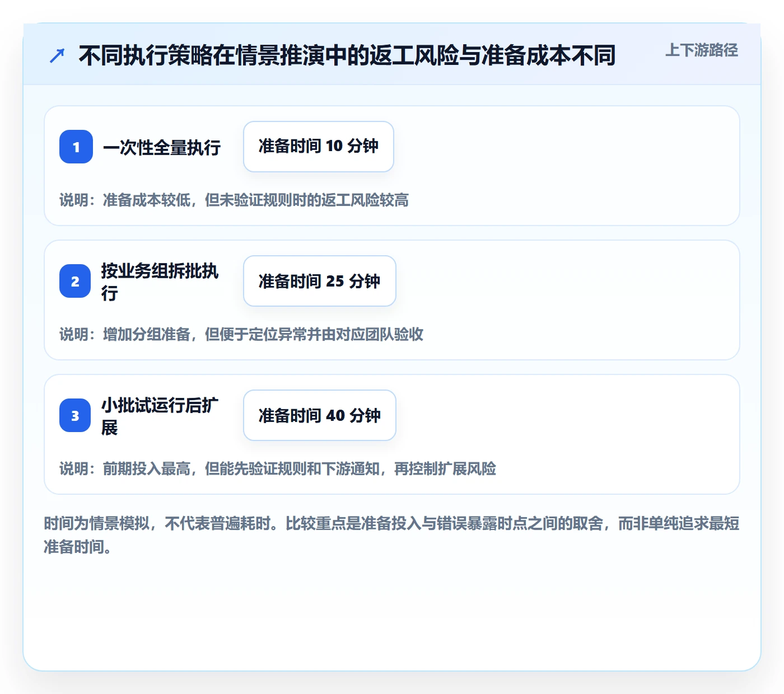Select the number 1 step badge
784x694 pixels.
(x=76, y=147)
